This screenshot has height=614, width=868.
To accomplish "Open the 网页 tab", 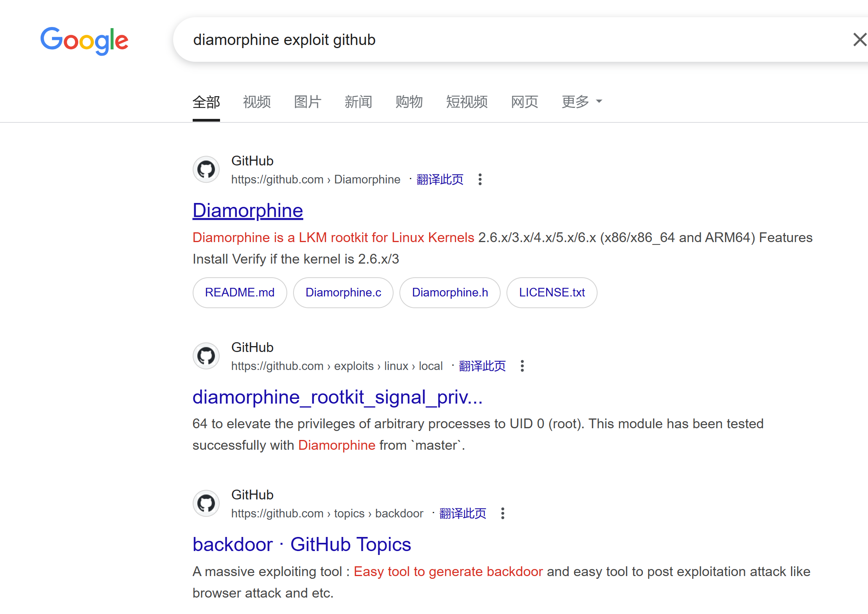I will 525,102.
